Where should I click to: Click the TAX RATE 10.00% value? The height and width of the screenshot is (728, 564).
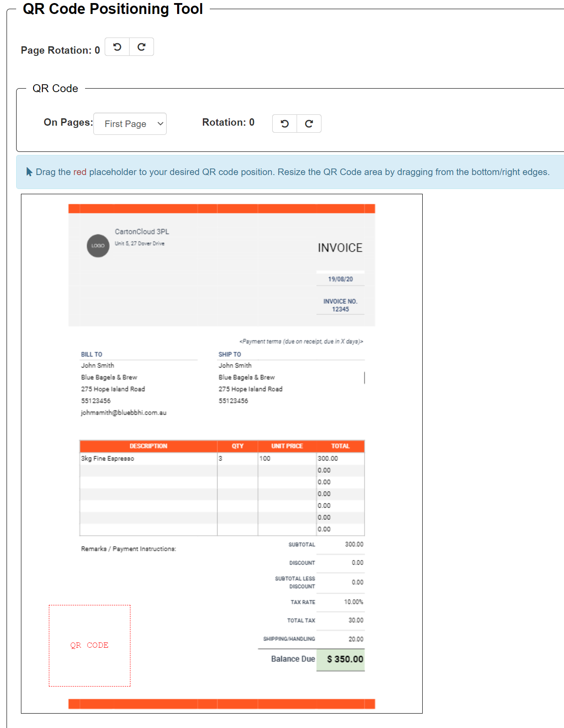(x=354, y=602)
